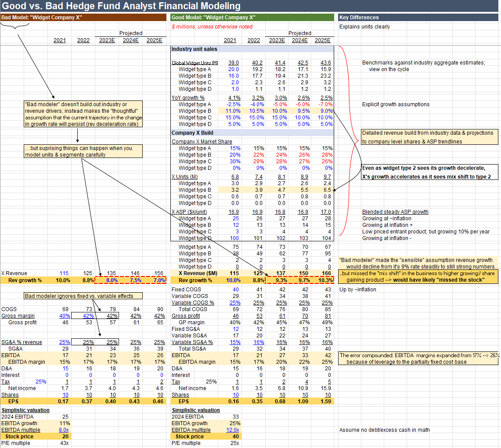Select the 'Bad Model: Widget Company X' header
This screenshot has width=501, height=448.
(x=83, y=17)
